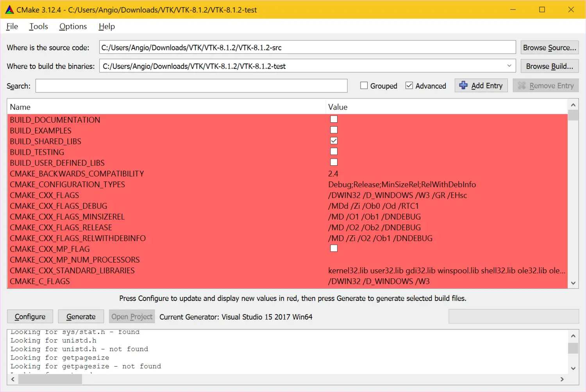Click the /MD /Zi /O2 /Ob1 /DNDEBUG value

pos(381,238)
